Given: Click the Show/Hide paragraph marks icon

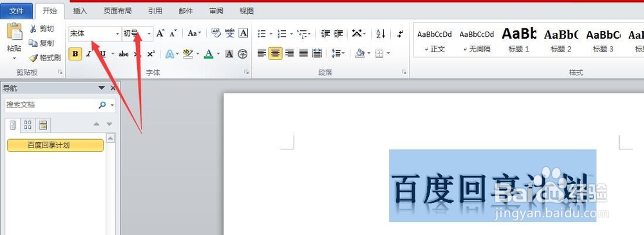Looking at the screenshot, I should pyautogui.click(x=400, y=33).
